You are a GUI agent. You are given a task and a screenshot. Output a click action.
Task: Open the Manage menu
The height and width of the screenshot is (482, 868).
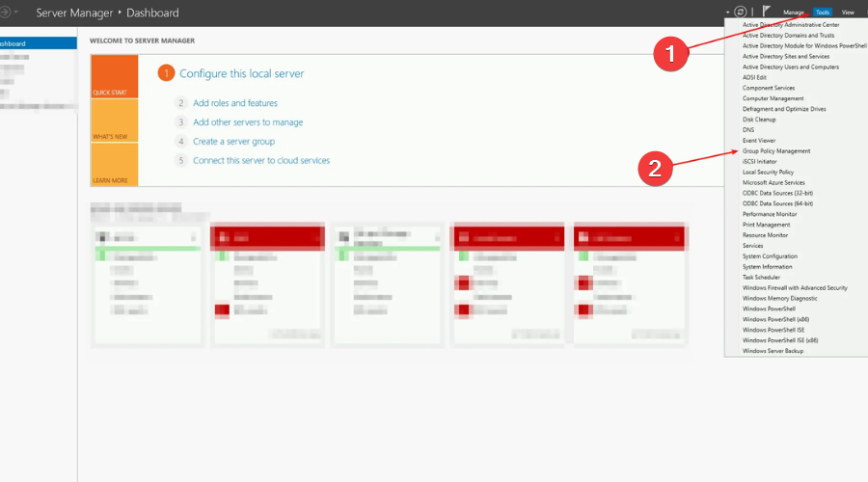click(794, 13)
